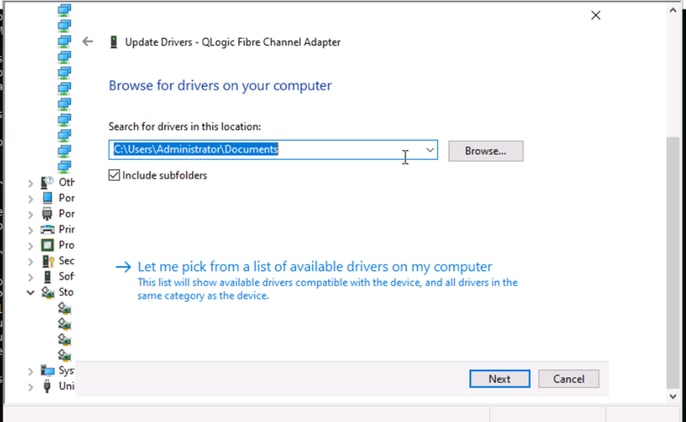
Task: Select the first storage controller child icon
Action: tap(64, 309)
